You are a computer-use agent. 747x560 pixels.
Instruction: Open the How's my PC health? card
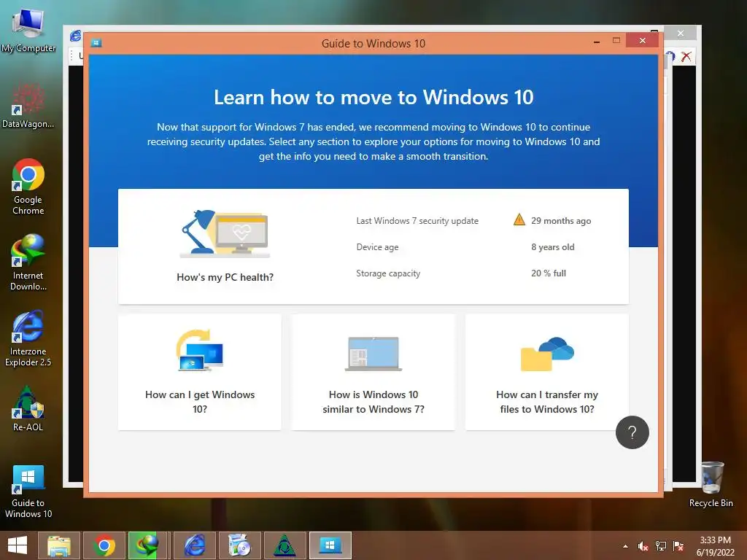click(373, 246)
